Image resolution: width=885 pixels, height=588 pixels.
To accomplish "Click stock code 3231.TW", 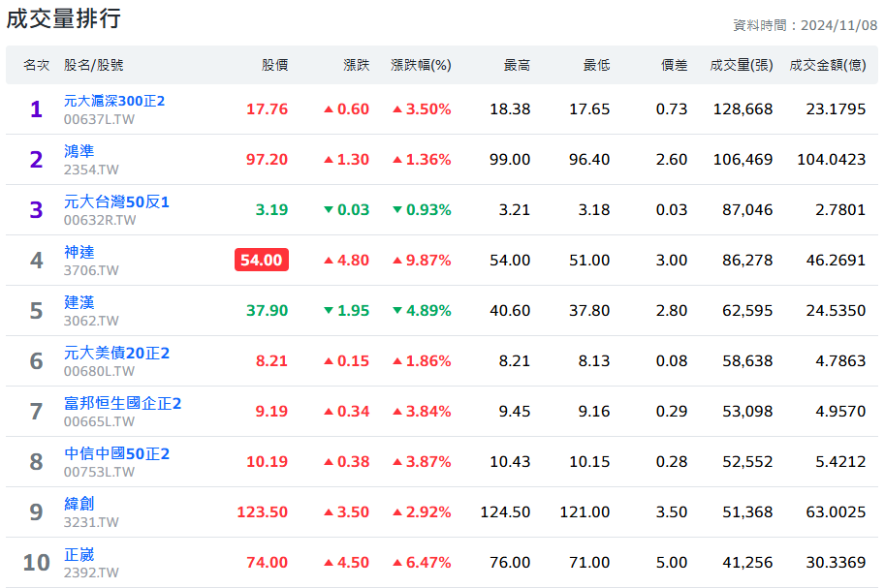I will tap(91, 522).
